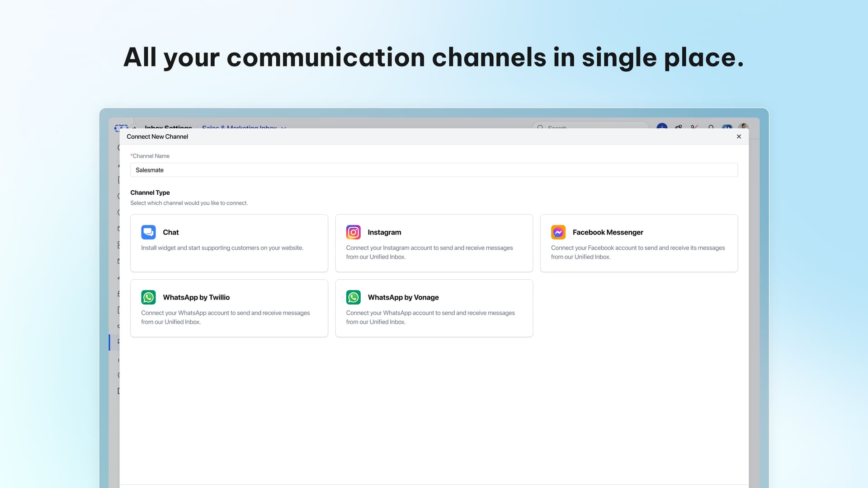Choose the WhatsApp by Twillio title
Image resolution: width=868 pixels, height=488 pixels.
(x=196, y=297)
